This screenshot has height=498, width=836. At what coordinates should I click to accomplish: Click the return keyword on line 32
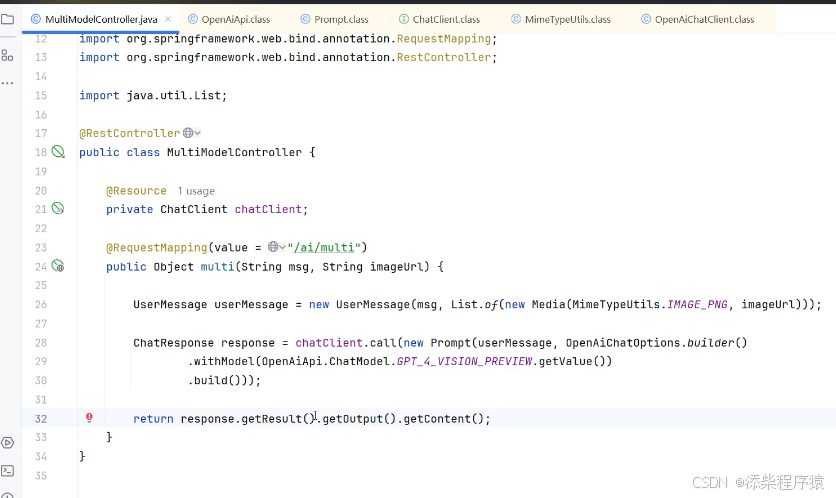pos(154,419)
